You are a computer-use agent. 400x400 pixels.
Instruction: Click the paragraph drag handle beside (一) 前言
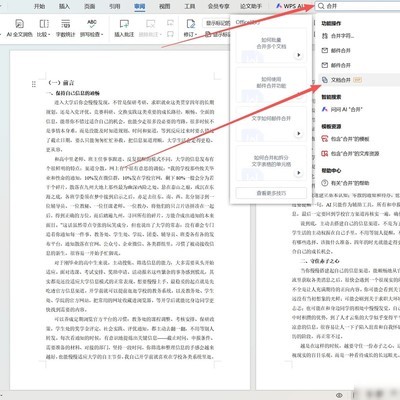click(x=34, y=84)
